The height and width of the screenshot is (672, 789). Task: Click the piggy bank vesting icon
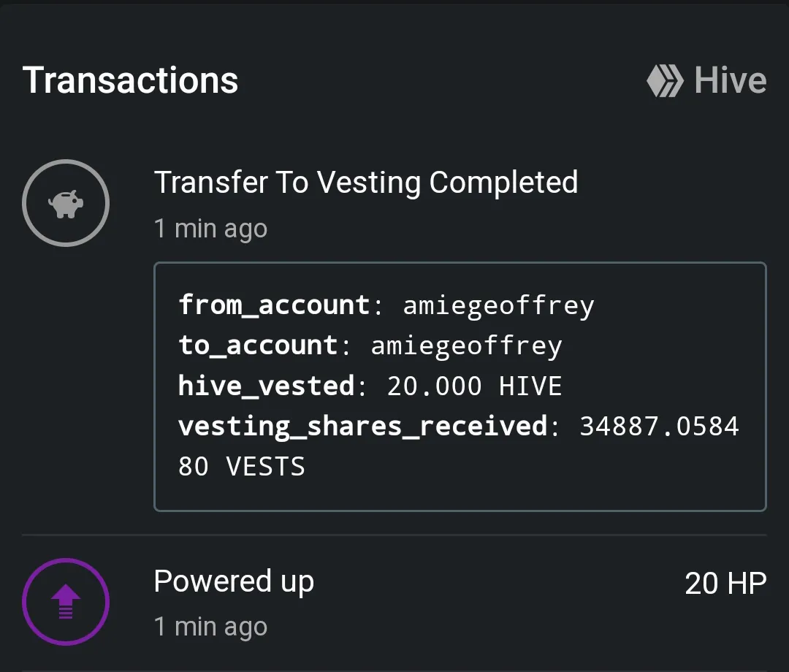pos(66,203)
